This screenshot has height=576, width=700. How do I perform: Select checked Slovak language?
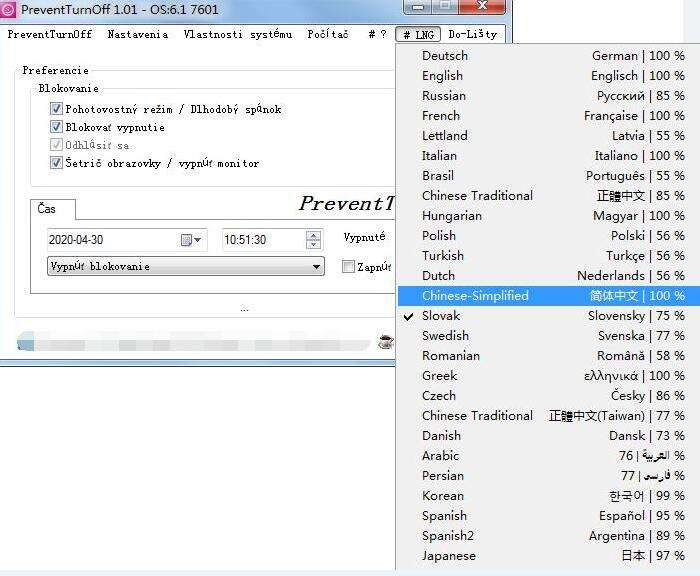(549, 316)
